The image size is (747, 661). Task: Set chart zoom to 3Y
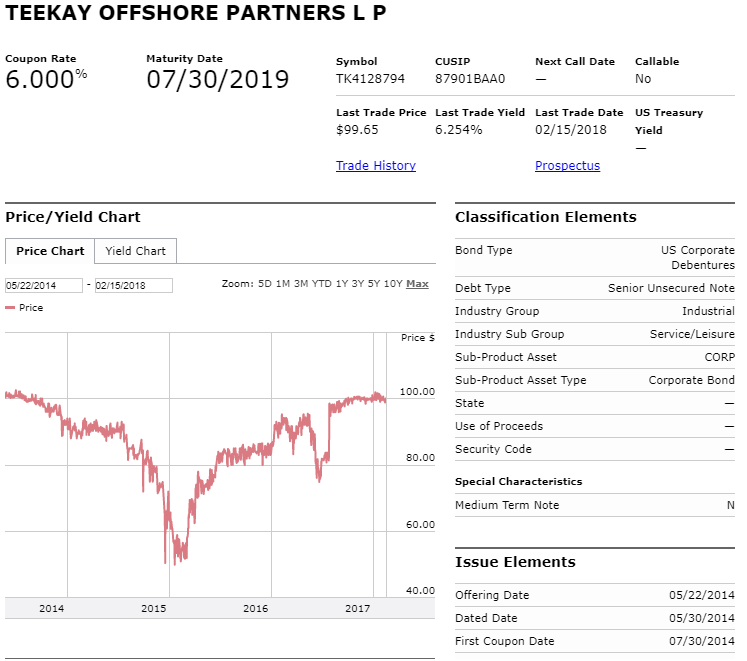point(358,284)
